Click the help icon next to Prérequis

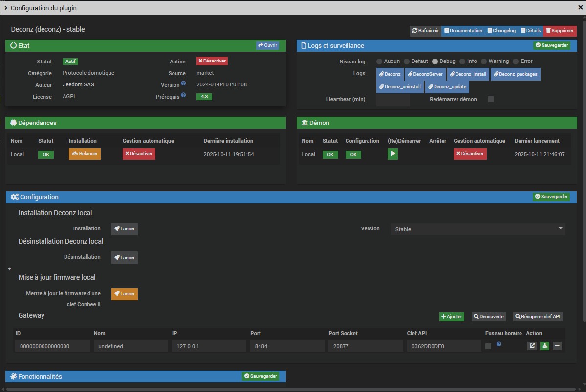click(x=183, y=95)
